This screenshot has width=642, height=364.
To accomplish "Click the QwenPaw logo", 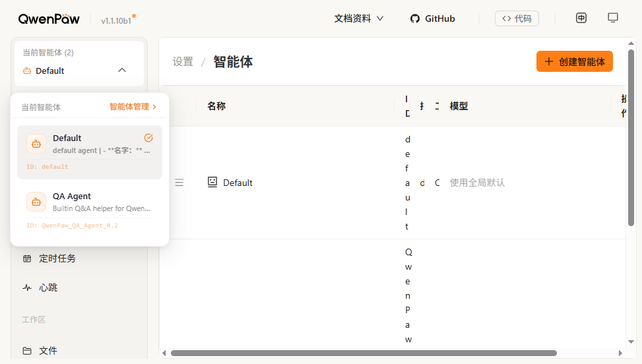I will click(49, 19).
